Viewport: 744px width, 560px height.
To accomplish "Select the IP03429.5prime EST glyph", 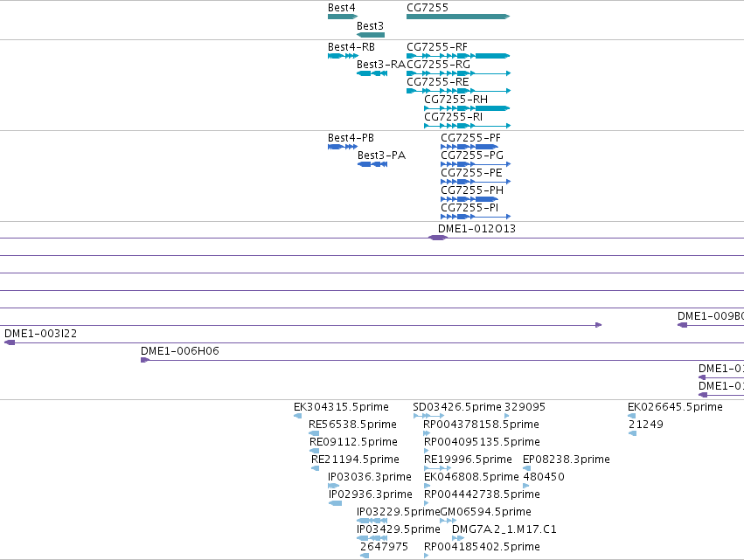I will pyautogui.click(x=372, y=539).
